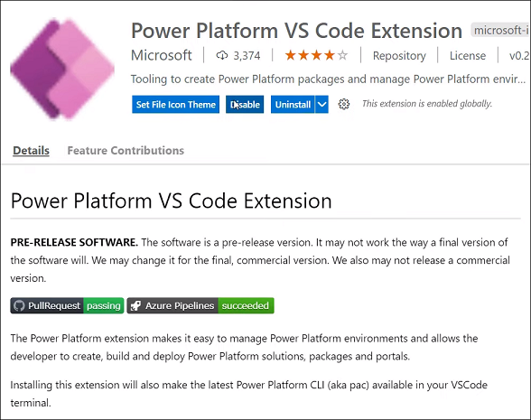Open the Feature Contributions tab

point(126,150)
